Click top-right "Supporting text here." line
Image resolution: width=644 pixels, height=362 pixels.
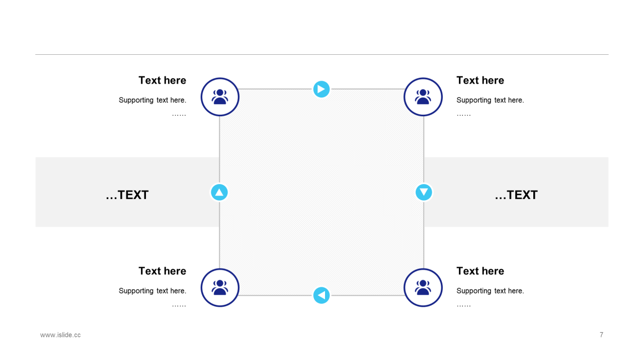pos(490,100)
